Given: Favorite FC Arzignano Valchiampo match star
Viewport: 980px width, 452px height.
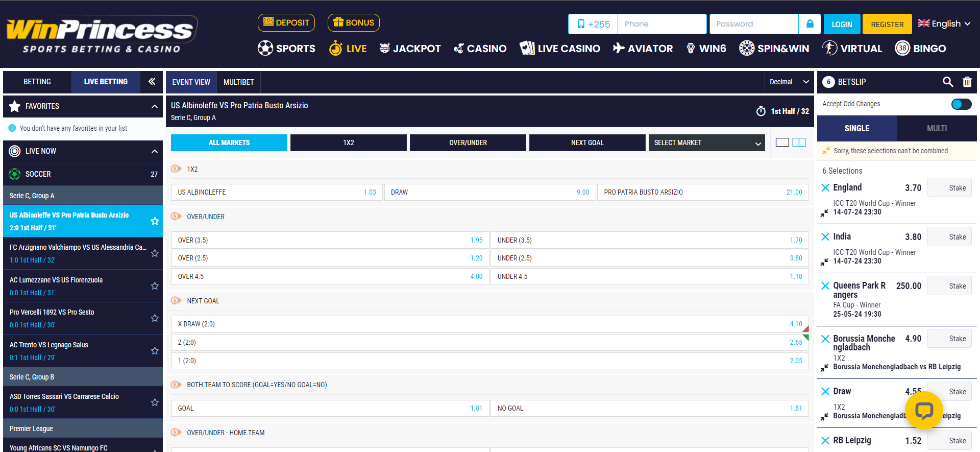Looking at the screenshot, I should click(x=155, y=253).
